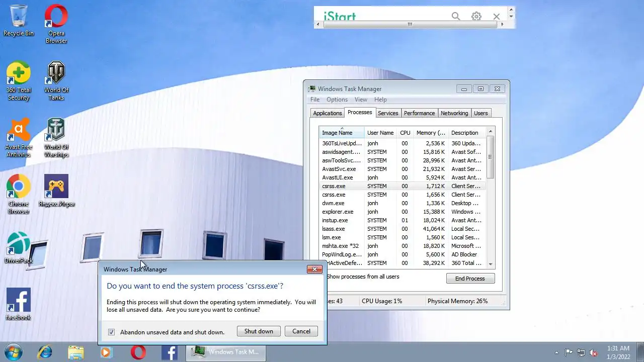Image resolution: width=644 pixels, height=362 pixels.
Task: Select the mshta.exe *32 process row
Action: [403, 246]
